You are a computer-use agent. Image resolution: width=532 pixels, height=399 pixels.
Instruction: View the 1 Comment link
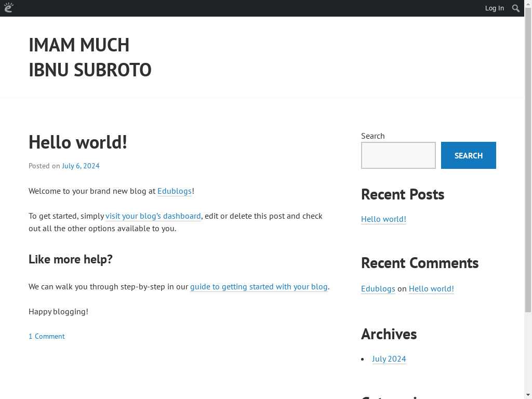coord(47,337)
